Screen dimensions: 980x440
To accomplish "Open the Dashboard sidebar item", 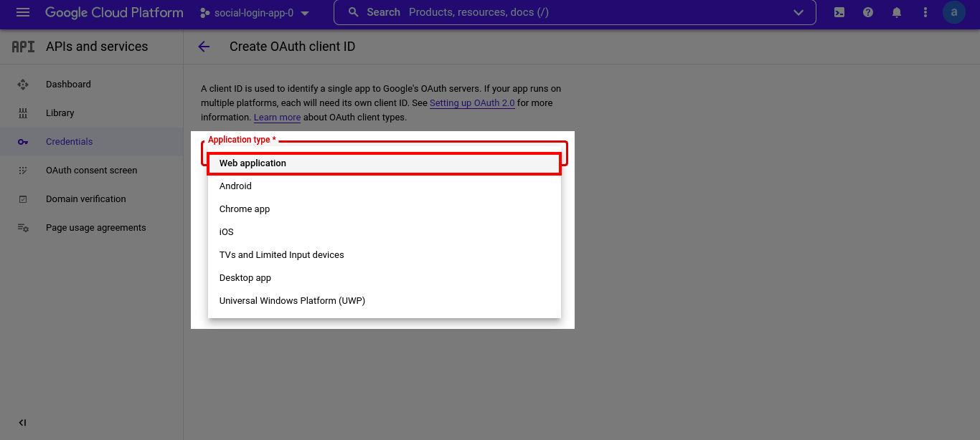I will pyautogui.click(x=92, y=85).
